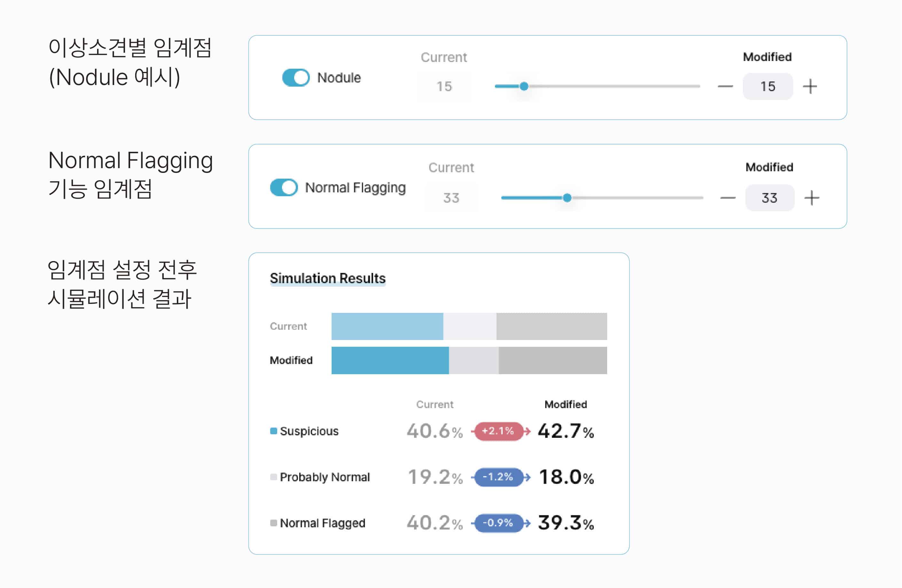Select the Nodule Modified value field showing 15
Viewport: 902px width, 588px height.
pyautogui.click(x=768, y=86)
